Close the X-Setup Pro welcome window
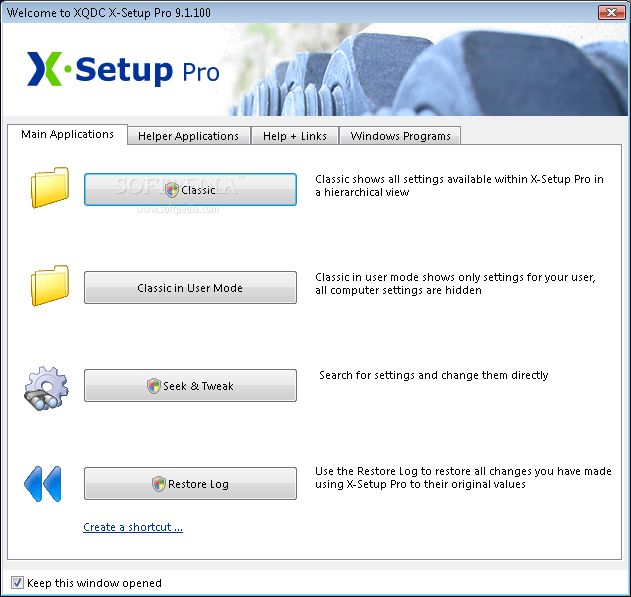Screen dimensions: 631x597 coord(611,12)
